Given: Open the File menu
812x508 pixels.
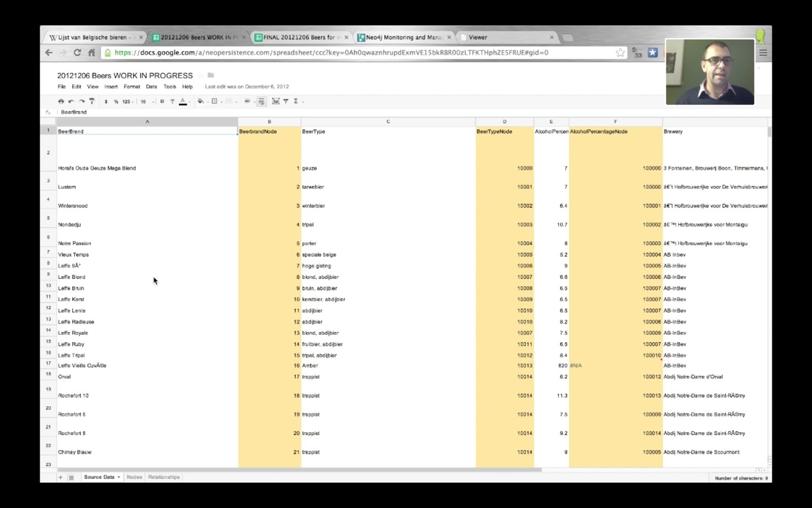Looking at the screenshot, I should (x=61, y=87).
